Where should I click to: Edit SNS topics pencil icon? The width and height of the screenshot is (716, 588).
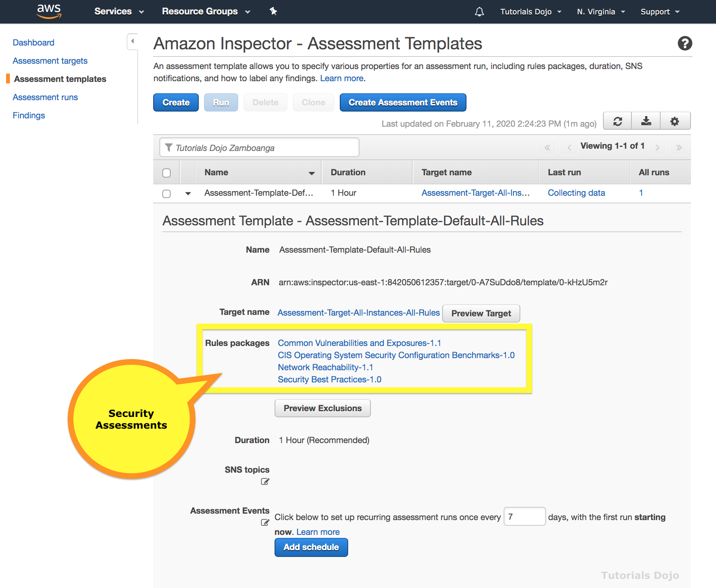pos(265,481)
